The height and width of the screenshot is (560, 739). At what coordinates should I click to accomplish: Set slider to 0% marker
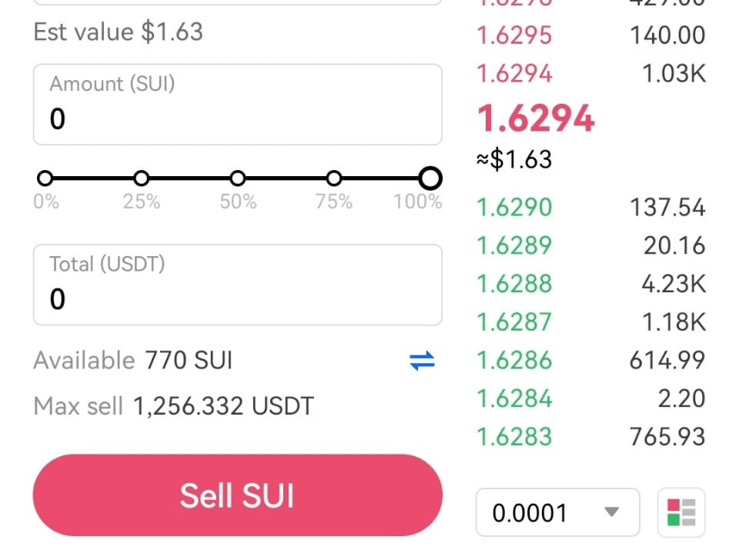(x=45, y=178)
